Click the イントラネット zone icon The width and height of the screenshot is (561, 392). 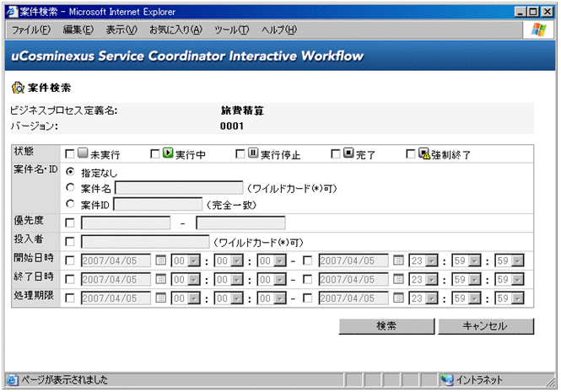(x=447, y=379)
